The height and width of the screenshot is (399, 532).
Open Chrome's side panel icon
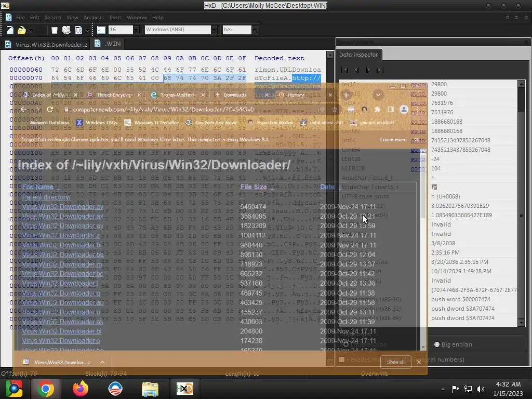(x=391, y=109)
